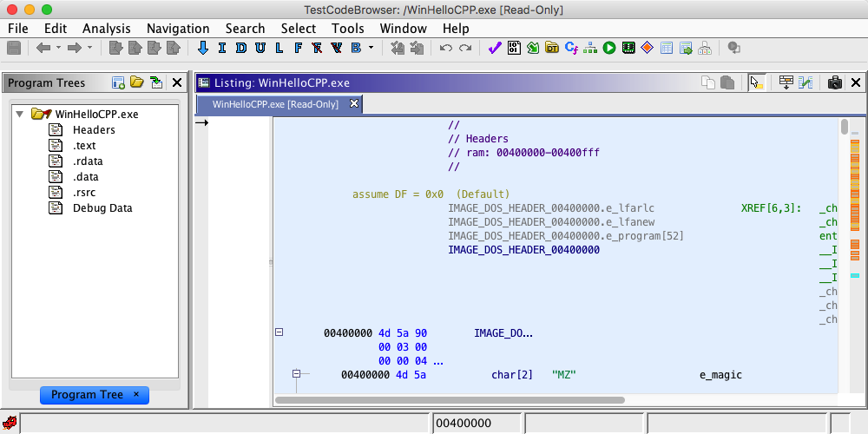Click the Program Tree tab button
The height and width of the screenshot is (434, 868).
(87, 395)
